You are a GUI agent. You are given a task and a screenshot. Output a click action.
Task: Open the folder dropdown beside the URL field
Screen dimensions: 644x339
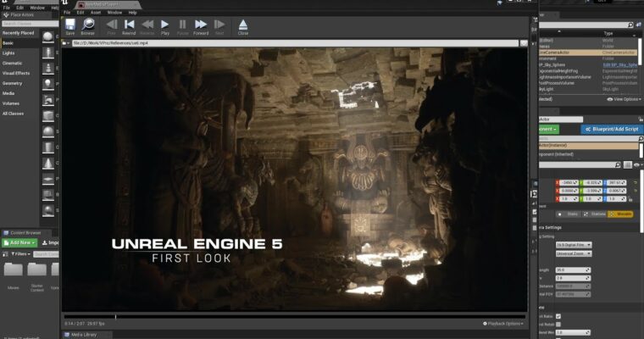(66, 42)
